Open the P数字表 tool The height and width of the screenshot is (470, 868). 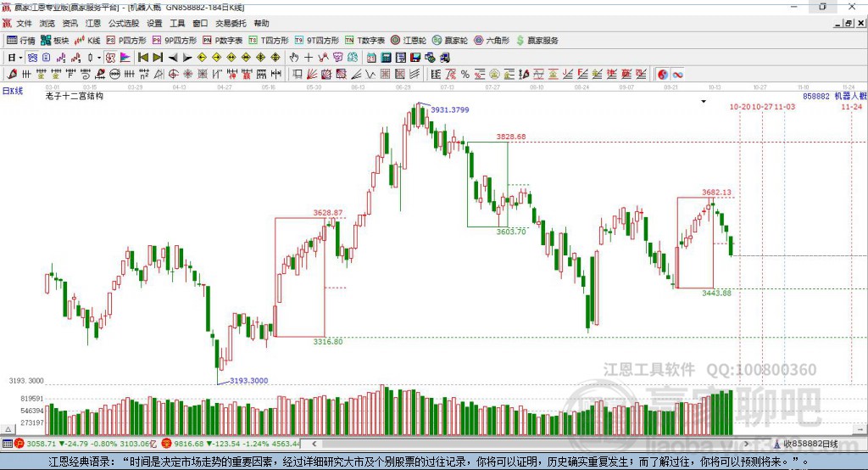223,41
